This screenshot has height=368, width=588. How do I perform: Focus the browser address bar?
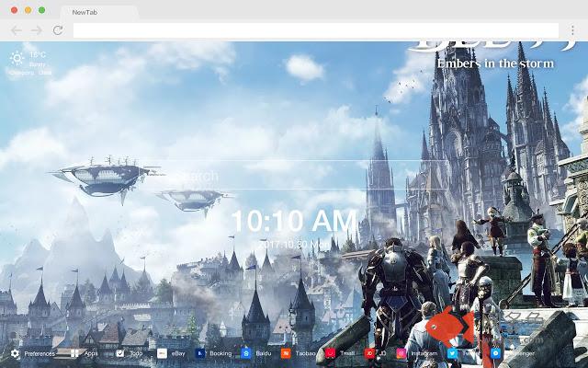pyautogui.click(x=316, y=30)
